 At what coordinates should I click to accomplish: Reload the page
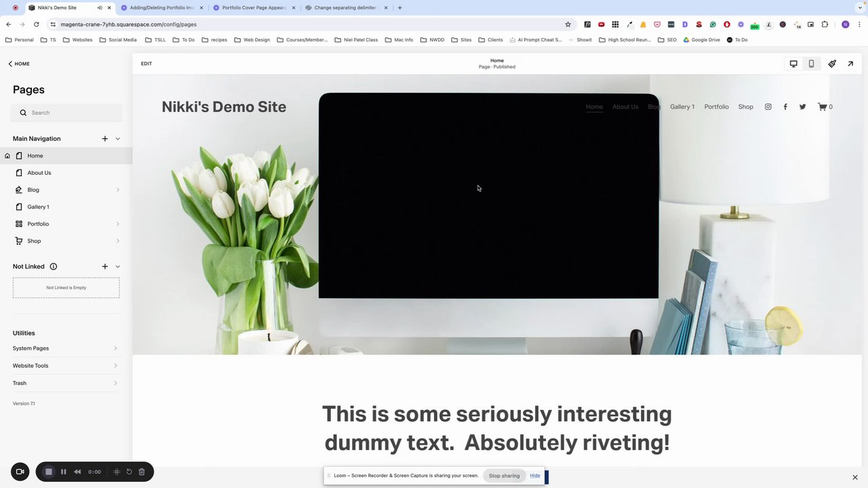point(36,24)
